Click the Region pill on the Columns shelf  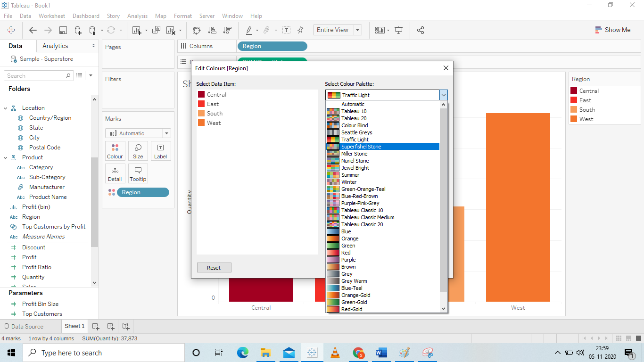[x=272, y=46]
